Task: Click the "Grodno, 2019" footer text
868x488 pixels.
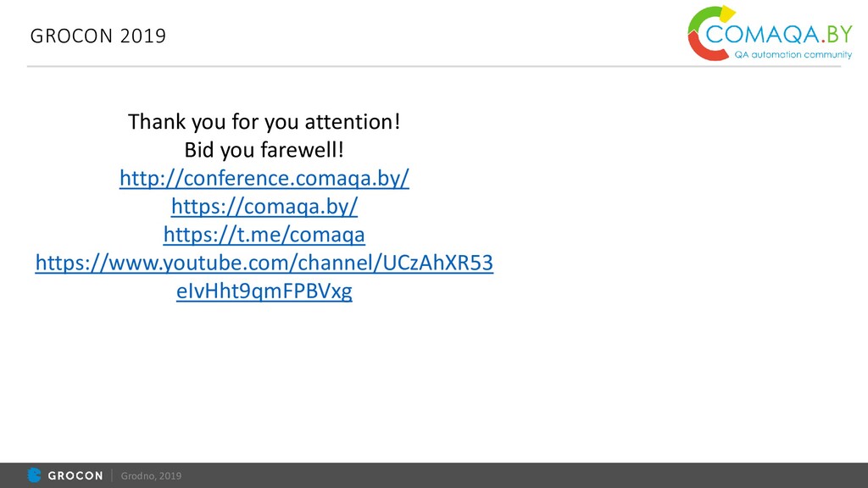Action: pyautogui.click(x=151, y=476)
